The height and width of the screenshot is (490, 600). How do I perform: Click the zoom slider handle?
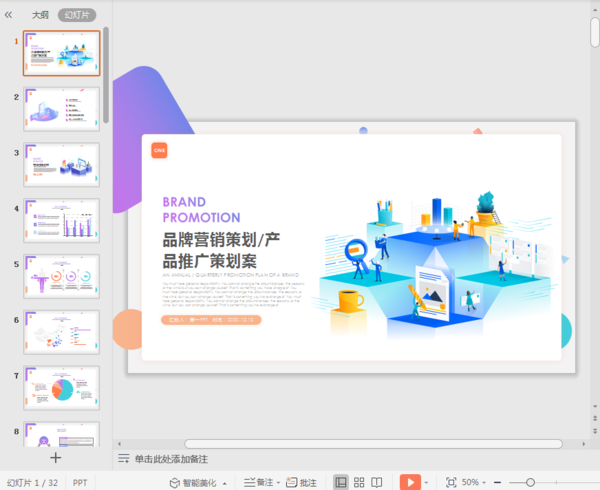pyautogui.click(x=530, y=483)
